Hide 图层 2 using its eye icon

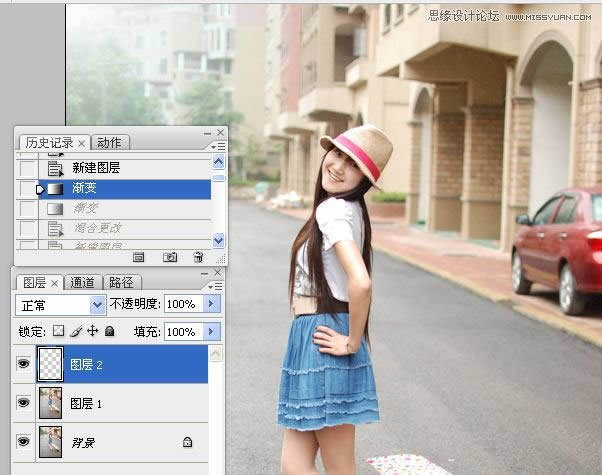pyautogui.click(x=23, y=365)
